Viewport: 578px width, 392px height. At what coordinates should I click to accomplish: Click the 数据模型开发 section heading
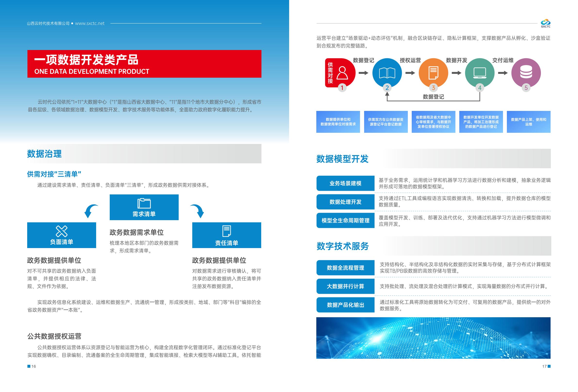[x=342, y=159]
